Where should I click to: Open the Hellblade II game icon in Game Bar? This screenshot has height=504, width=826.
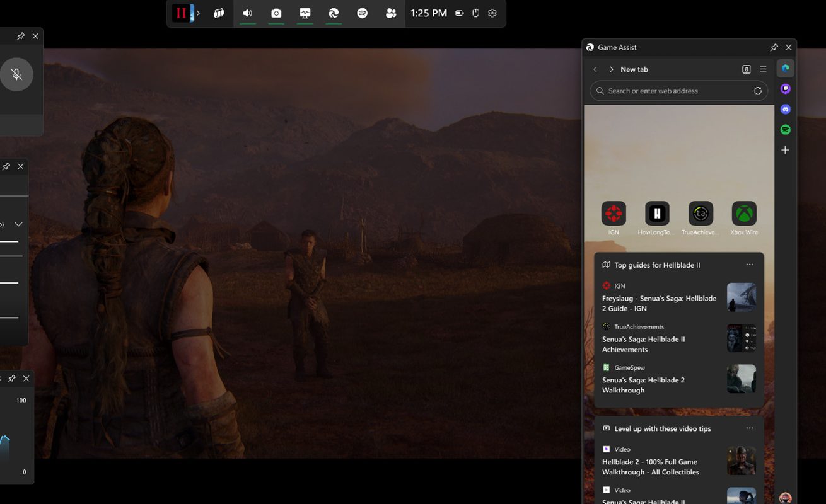click(x=182, y=13)
